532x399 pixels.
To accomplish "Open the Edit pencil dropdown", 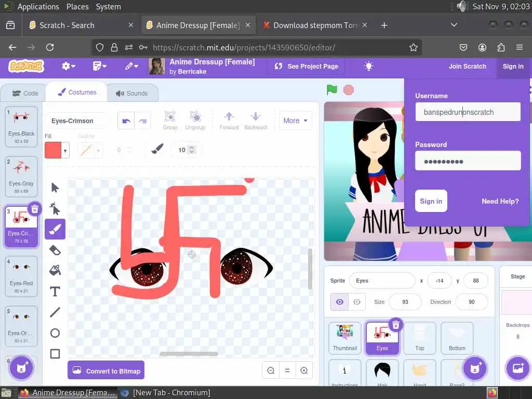I will [131, 66].
